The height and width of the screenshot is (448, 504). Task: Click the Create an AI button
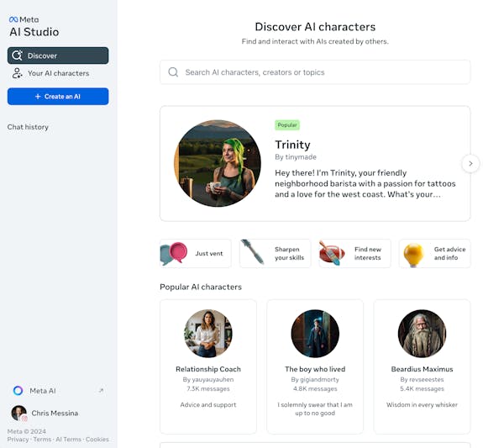(x=58, y=97)
